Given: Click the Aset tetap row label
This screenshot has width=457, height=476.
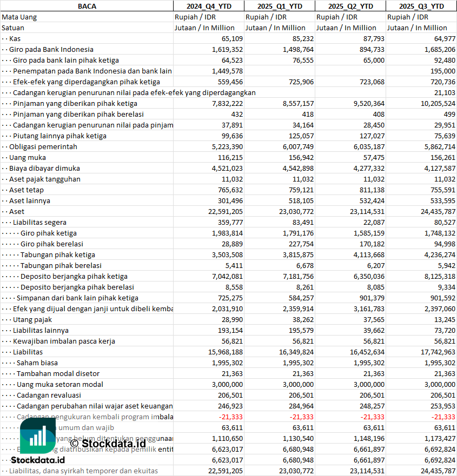Looking at the screenshot, I should tap(27, 190).
